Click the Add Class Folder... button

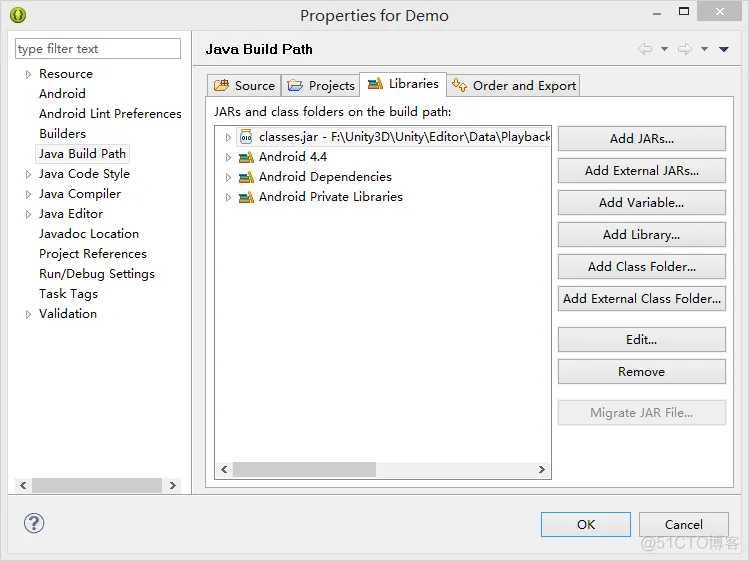point(642,267)
